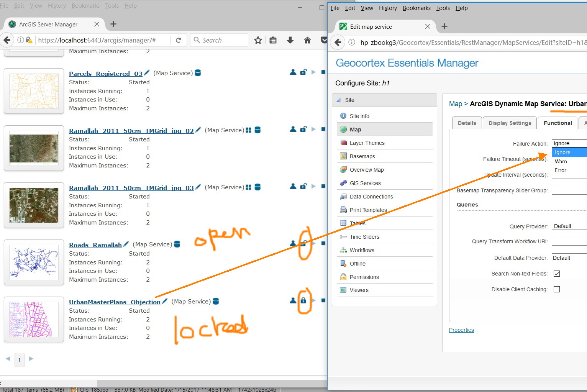Screen dimensions: 587x392
Task: Click the unlocked padlock for Ramallah_2011_50cm_TMGrid_jpg_03
Action: 303,186
